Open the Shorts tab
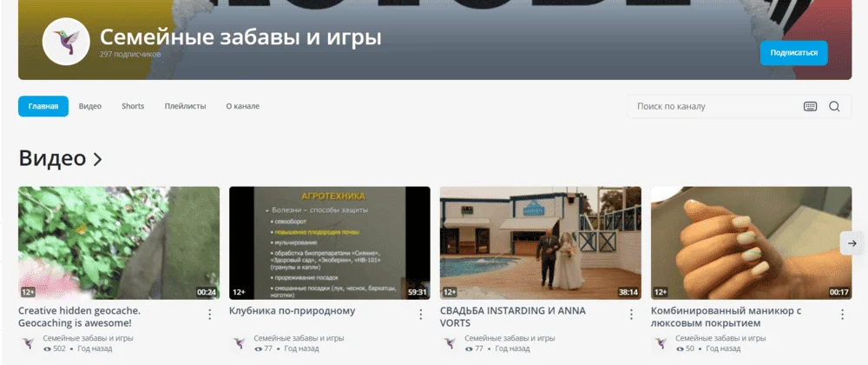Viewport: 868px width, 365px height. (x=133, y=106)
